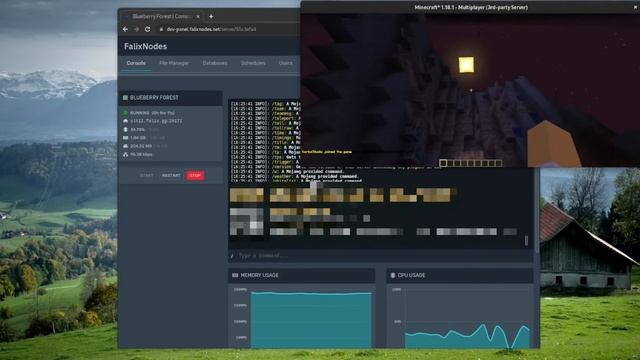Open the File Manager tab

coord(174,63)
